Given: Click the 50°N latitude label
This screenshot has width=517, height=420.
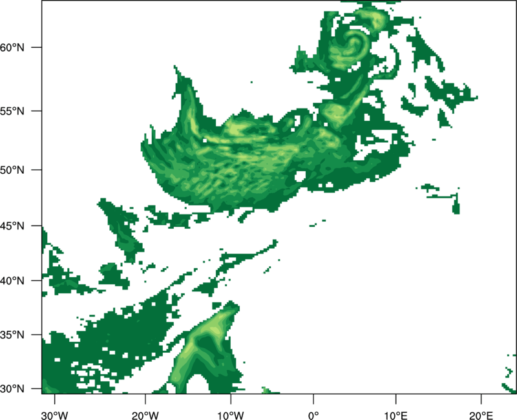Looking at the screenshot, I should tap(12, 170).
